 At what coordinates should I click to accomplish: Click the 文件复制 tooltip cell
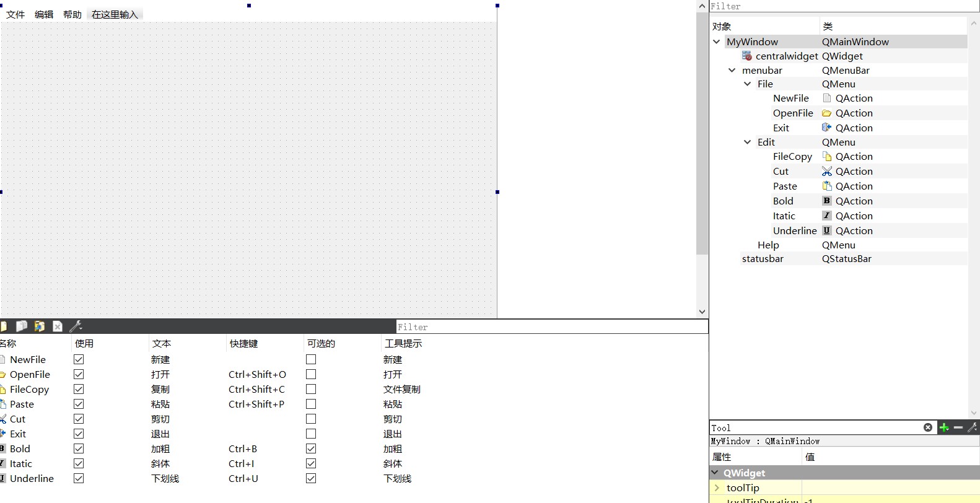point(401,389)
